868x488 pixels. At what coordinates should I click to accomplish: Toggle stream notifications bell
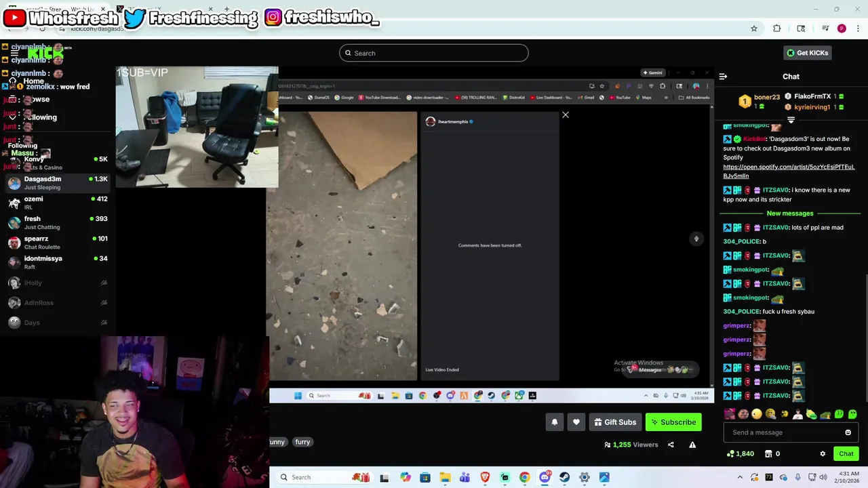[555, 422]
